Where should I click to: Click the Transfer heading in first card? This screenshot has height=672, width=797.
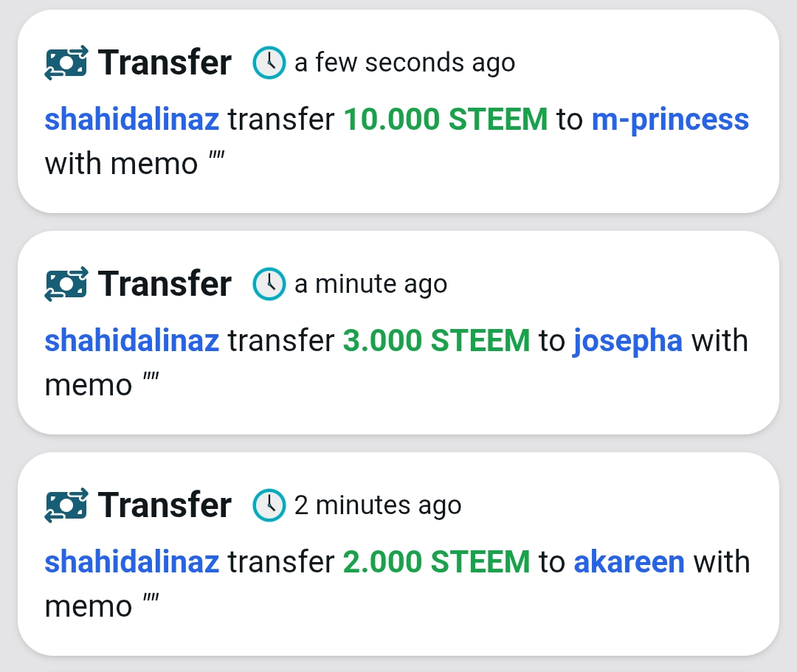coord(165,63)
